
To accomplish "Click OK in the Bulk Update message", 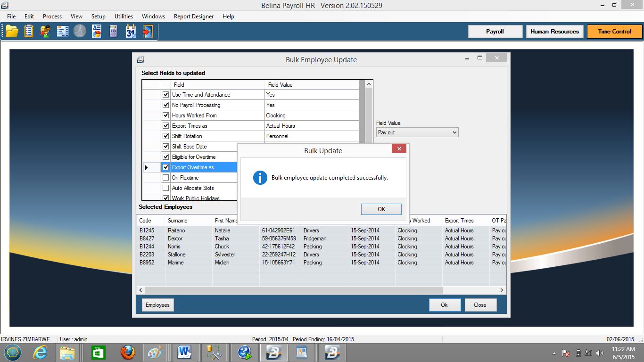I will click(381, 209).
